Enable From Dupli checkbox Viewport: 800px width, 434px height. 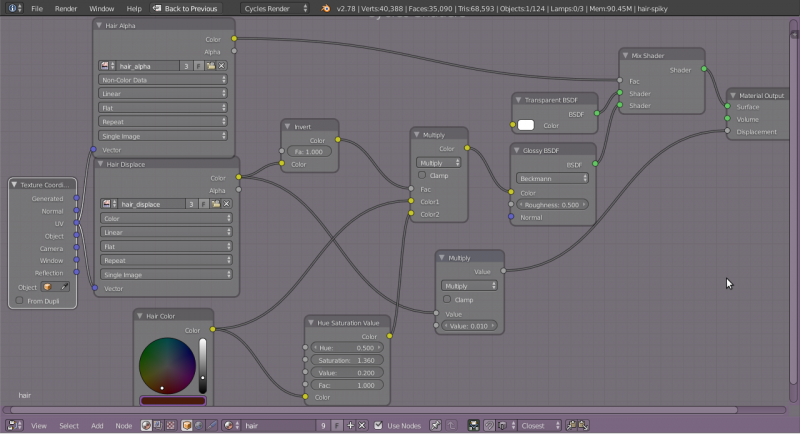(19, 301)
